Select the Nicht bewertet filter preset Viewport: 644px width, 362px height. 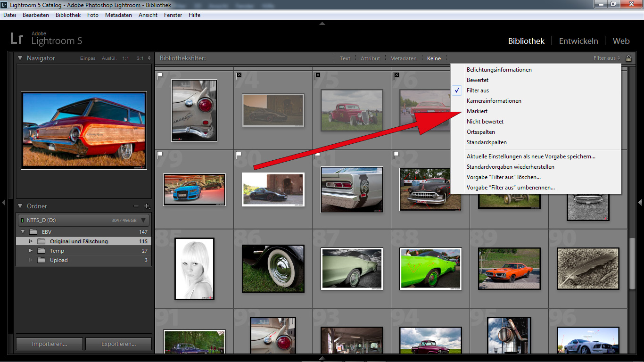click(x=535, y=122)
